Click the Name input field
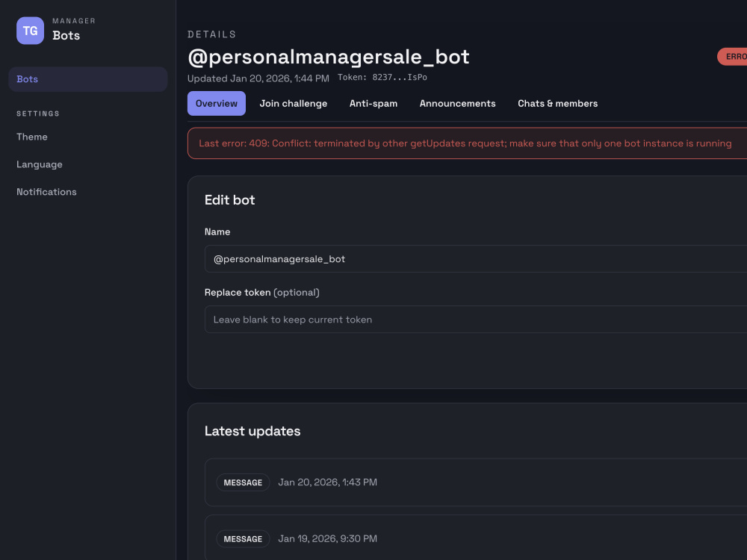Screen dimensions: 747x560 click(x=475, y=258)
